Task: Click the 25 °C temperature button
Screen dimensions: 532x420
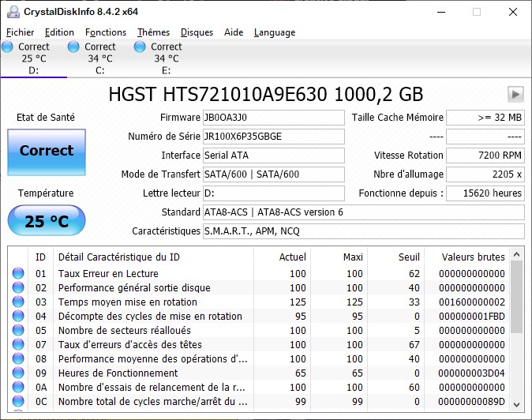Action: pos(46,221)
